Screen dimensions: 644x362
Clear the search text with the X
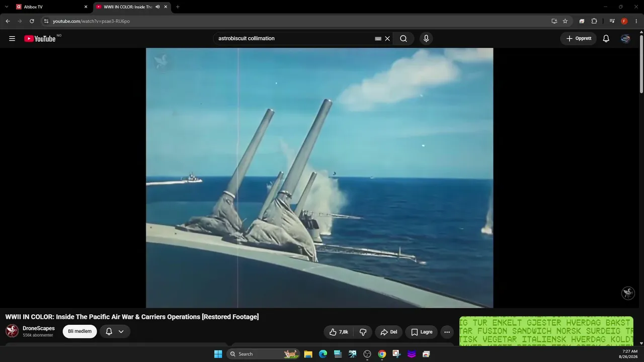(x=387, y=39)
